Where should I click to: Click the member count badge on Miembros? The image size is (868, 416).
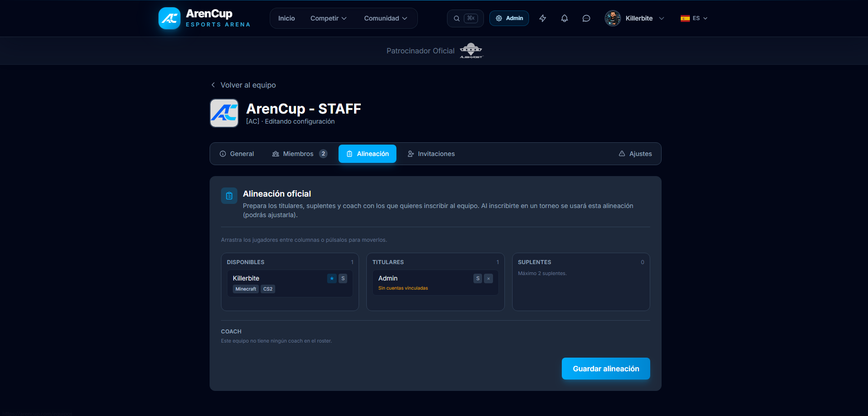tap(323, 154)
